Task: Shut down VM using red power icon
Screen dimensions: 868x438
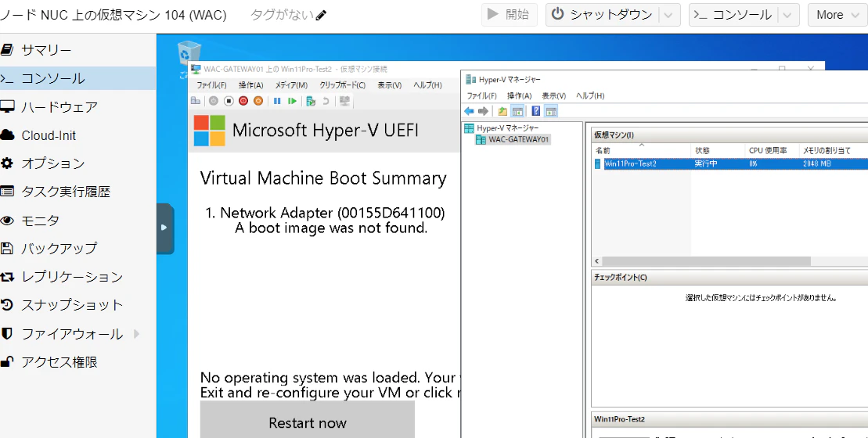Action: 243,101
